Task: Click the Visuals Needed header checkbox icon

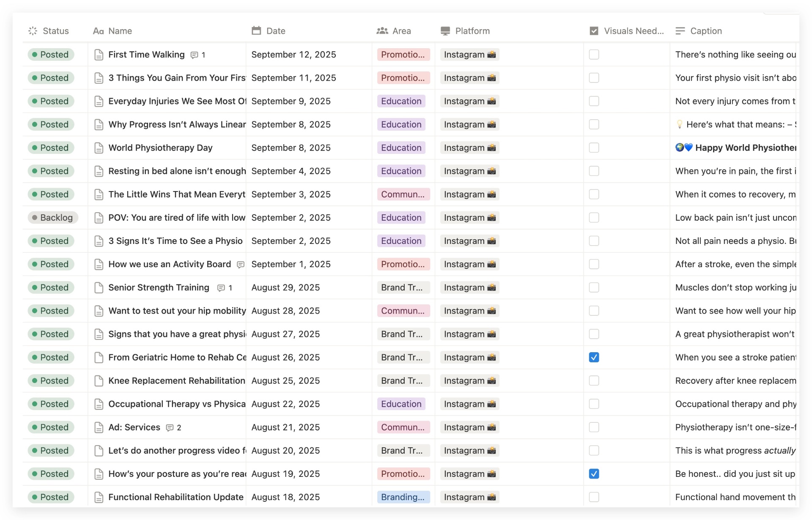Action: (594, 31)
